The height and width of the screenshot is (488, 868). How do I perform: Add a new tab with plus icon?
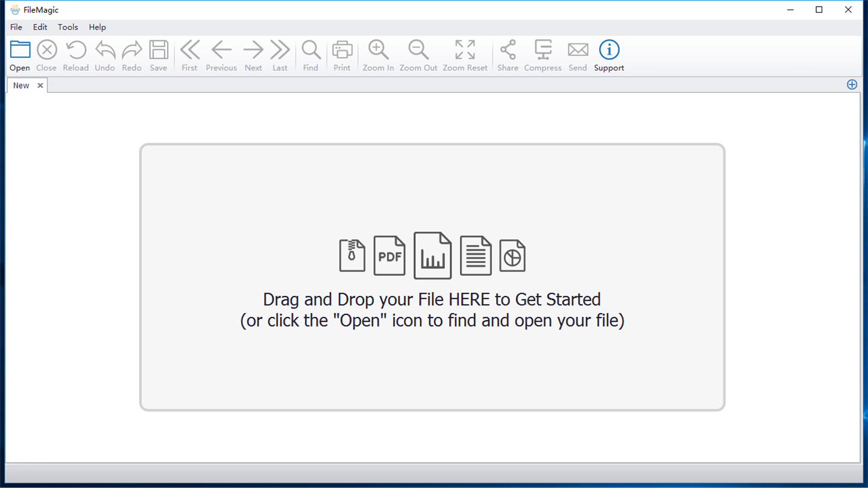[x=852, y=84]
